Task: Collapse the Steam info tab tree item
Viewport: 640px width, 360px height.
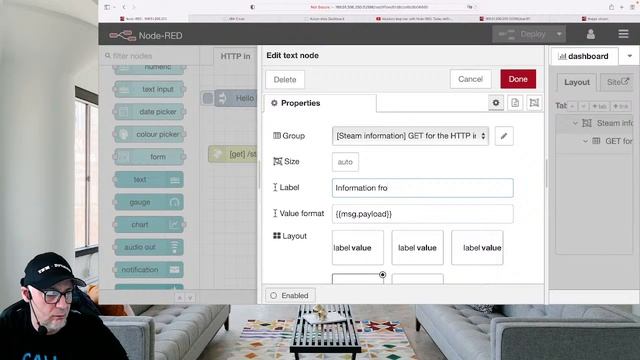Action: coord(575,123)
